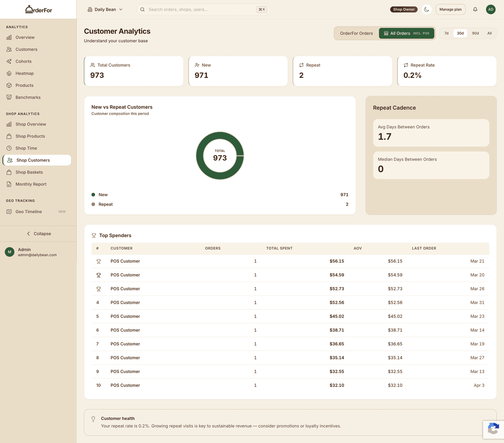Viewport: 504px width, 443px height.
Task: Click the reCAPTCHA badge
Action: tap(493, 429)
